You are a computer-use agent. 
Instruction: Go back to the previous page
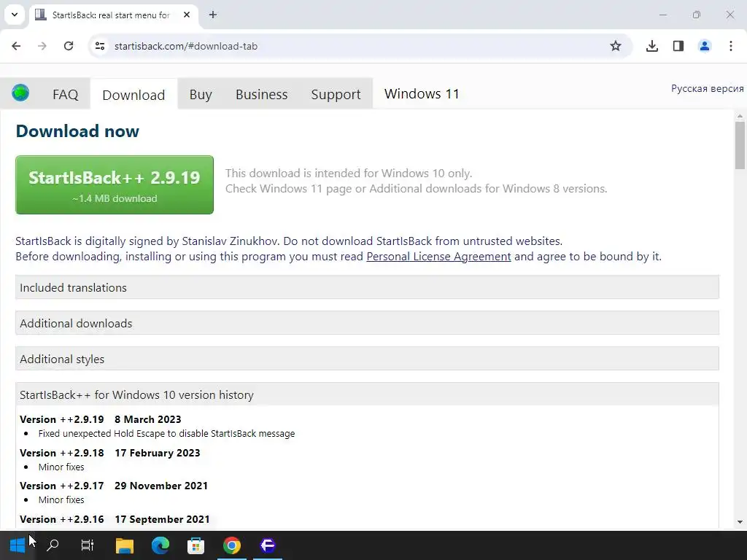click(x=16, y=46)
